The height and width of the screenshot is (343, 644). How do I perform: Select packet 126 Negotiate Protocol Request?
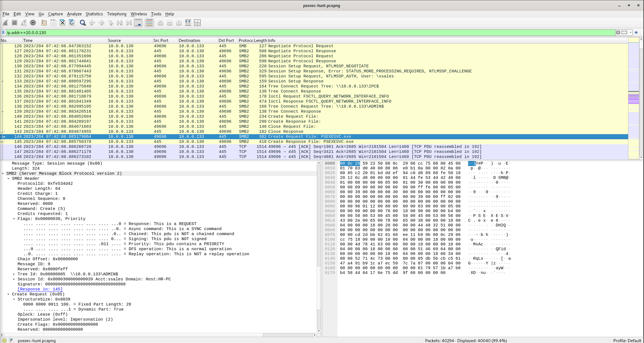pyautogui.click(x=314, y=46)
